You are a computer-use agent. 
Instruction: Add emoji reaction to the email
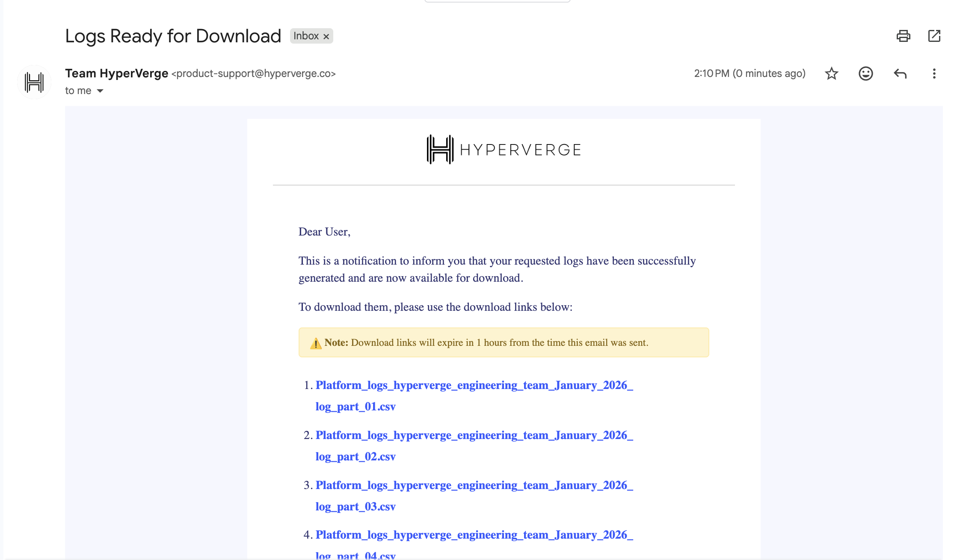865,74
